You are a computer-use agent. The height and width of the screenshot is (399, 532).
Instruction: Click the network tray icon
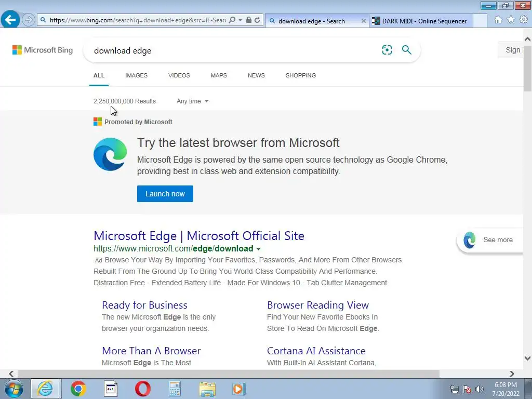(x=454, y=389)
